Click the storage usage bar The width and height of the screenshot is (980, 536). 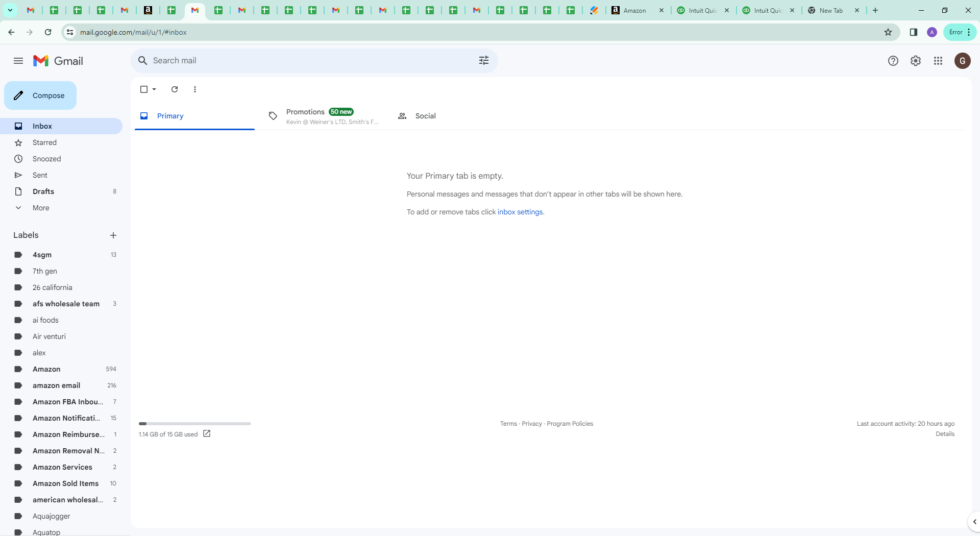(x=194, y=424)
